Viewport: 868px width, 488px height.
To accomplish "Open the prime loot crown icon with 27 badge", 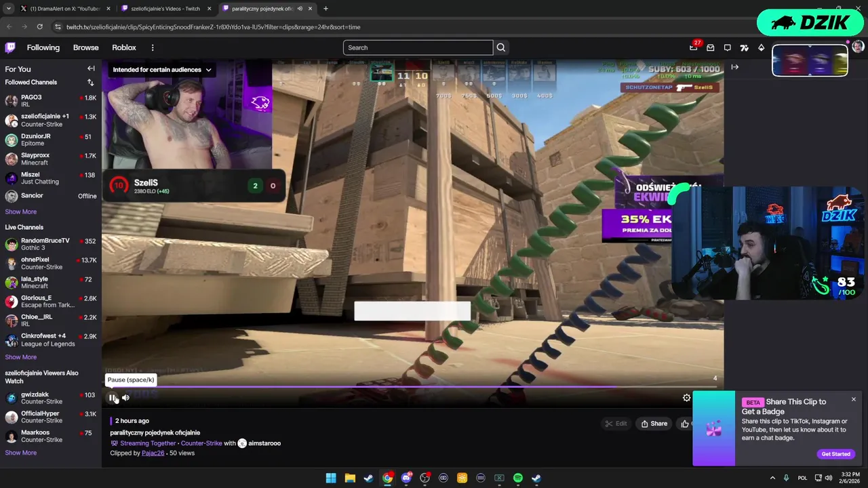I will (694, 47).
